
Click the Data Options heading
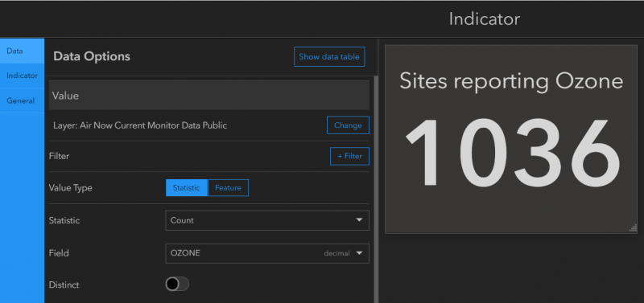click(92, 56)
